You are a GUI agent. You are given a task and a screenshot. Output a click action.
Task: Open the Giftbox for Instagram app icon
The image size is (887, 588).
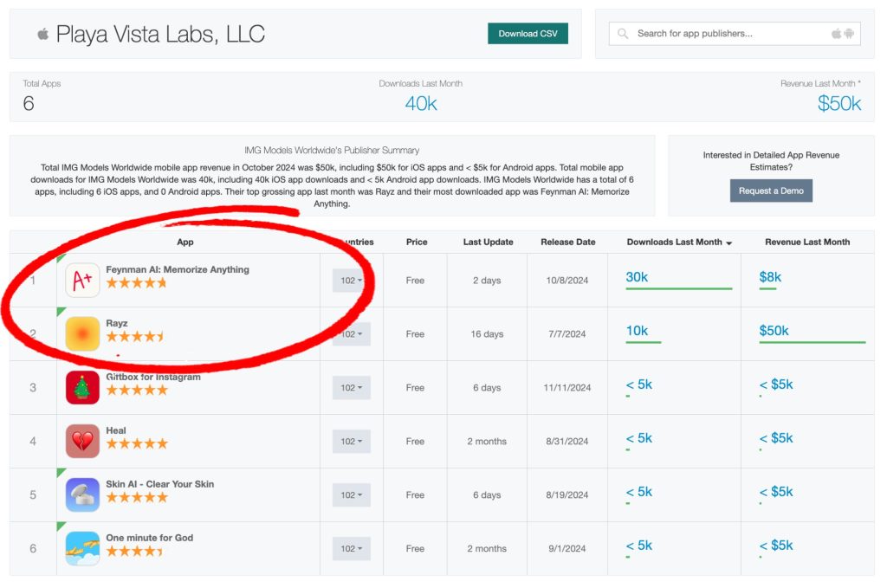coord(82,387)
